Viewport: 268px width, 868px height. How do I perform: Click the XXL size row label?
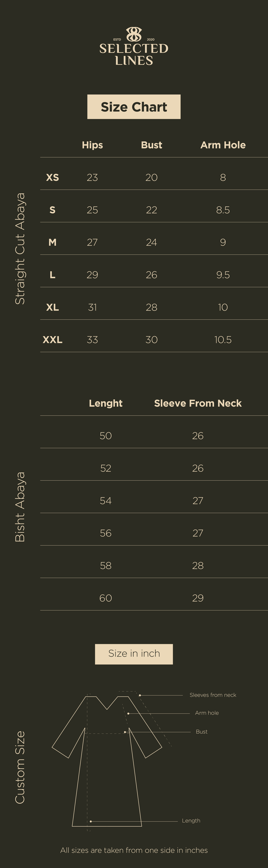[53, 340]
